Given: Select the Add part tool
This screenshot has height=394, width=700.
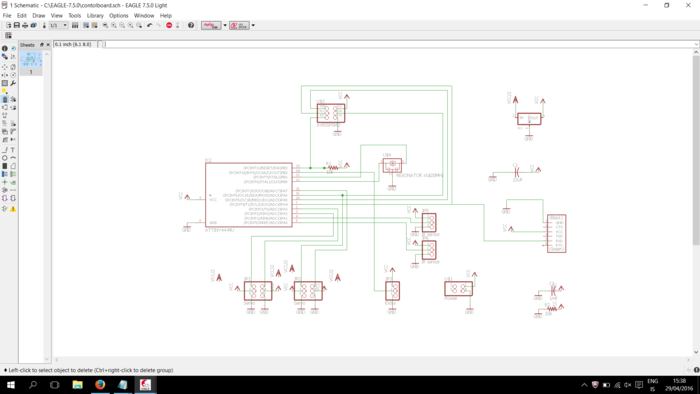Looking at the screenshot, I should coord(13,100).
